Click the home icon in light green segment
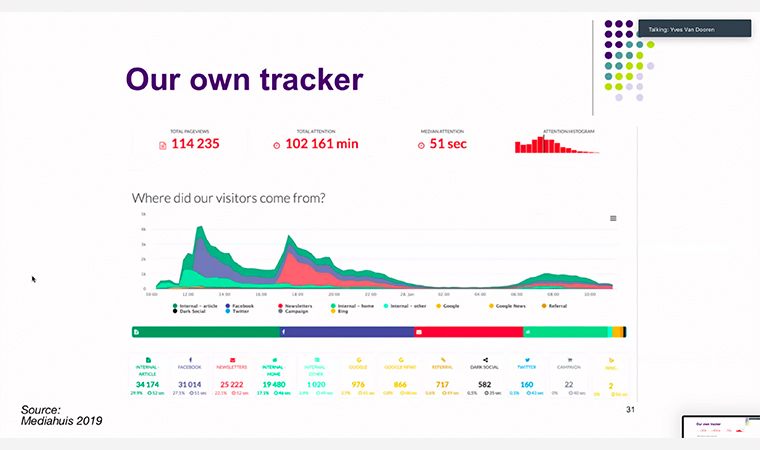 pos(528,332)
